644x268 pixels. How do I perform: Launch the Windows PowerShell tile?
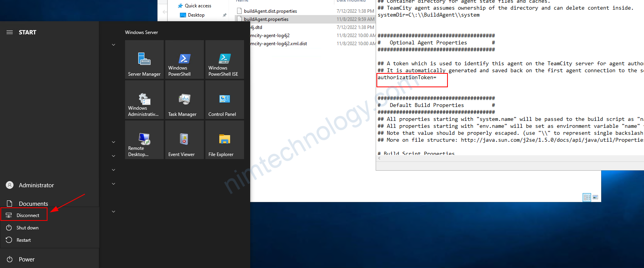pyautogui.click(x=185, y=59)
